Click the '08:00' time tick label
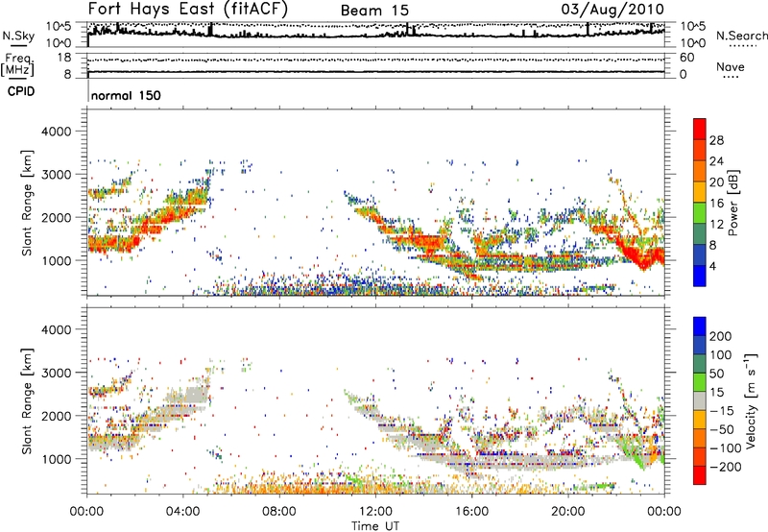The height and width of the screenshot is (532, 768). [279, 512]
